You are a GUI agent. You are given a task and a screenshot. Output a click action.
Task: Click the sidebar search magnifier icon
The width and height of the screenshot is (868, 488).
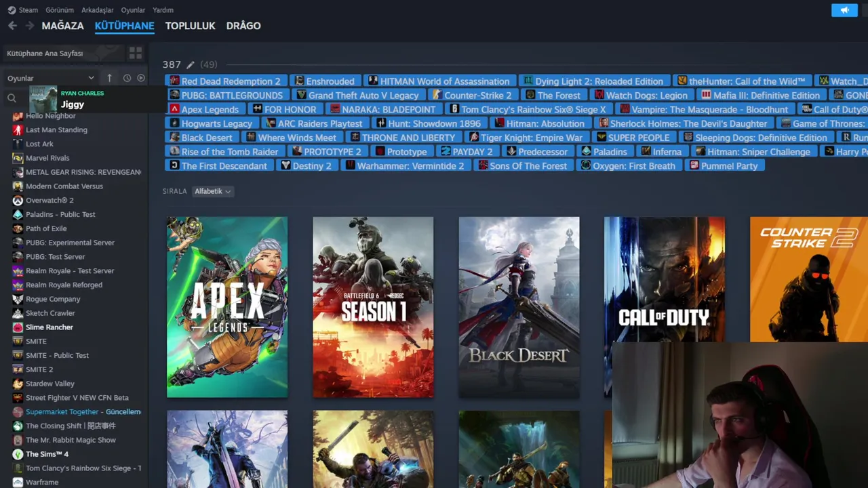(x=12, y=99)
